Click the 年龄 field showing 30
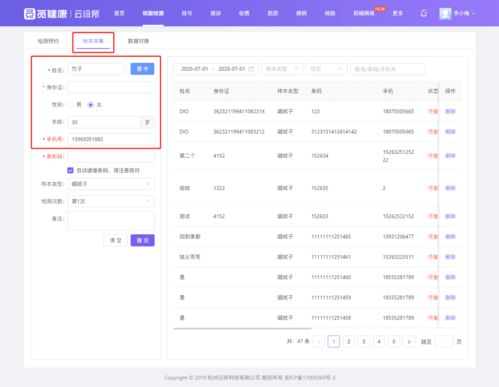 (x=104, y=122)
